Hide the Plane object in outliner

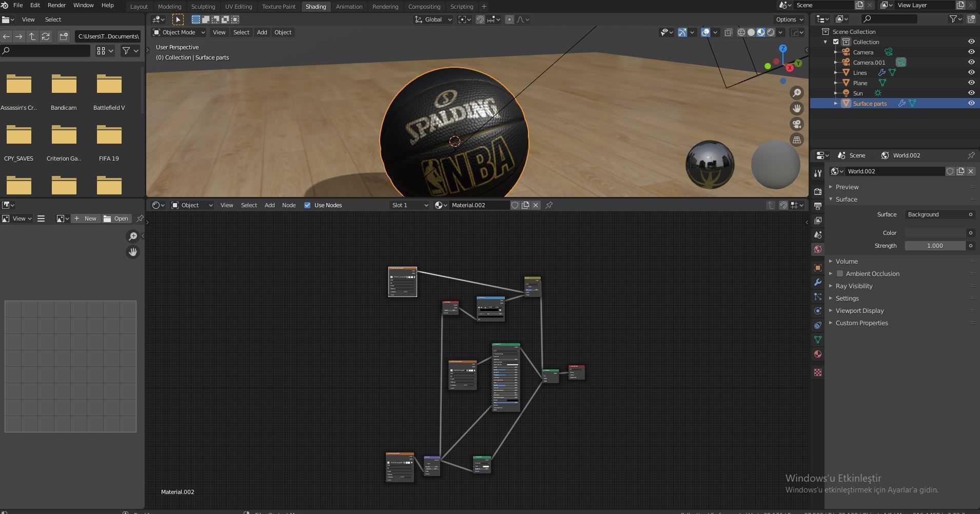(x=971, y=83)
